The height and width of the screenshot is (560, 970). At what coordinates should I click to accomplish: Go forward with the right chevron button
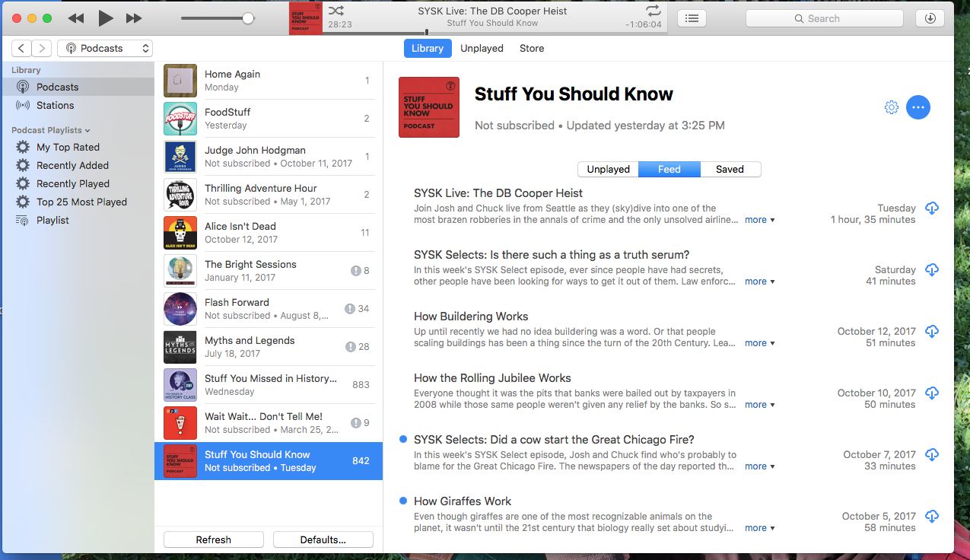42,48
